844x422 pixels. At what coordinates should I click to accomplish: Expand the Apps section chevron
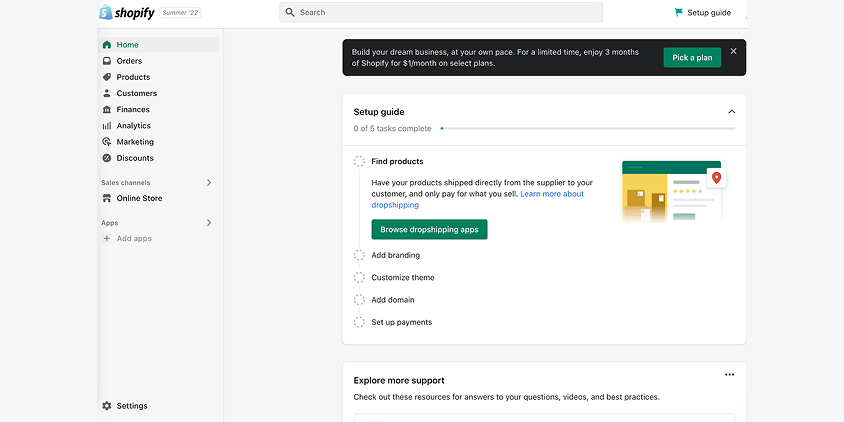point(209,223)
